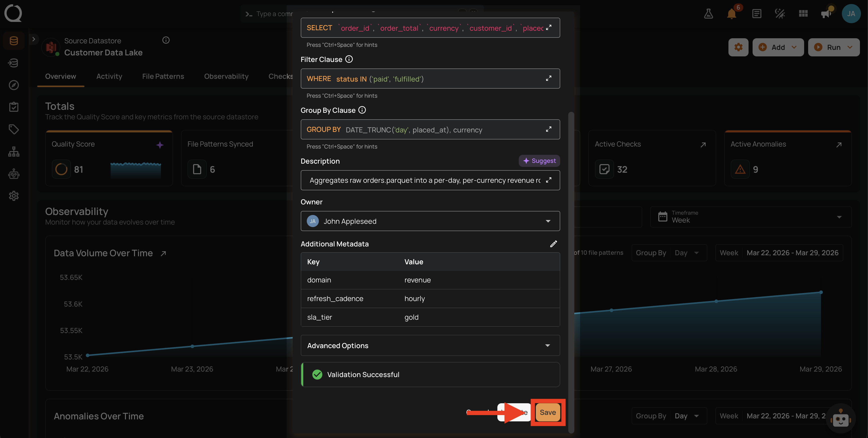
Task: Open the chatbot assistant icon
Action: coord(841,418)
